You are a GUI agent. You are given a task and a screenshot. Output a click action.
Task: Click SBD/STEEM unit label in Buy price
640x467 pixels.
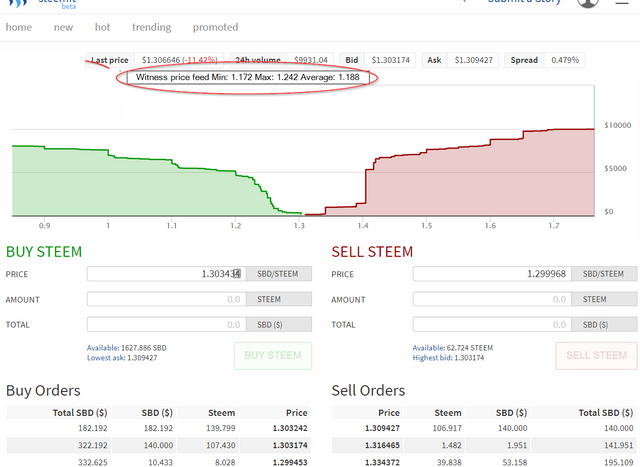(278, 274)
